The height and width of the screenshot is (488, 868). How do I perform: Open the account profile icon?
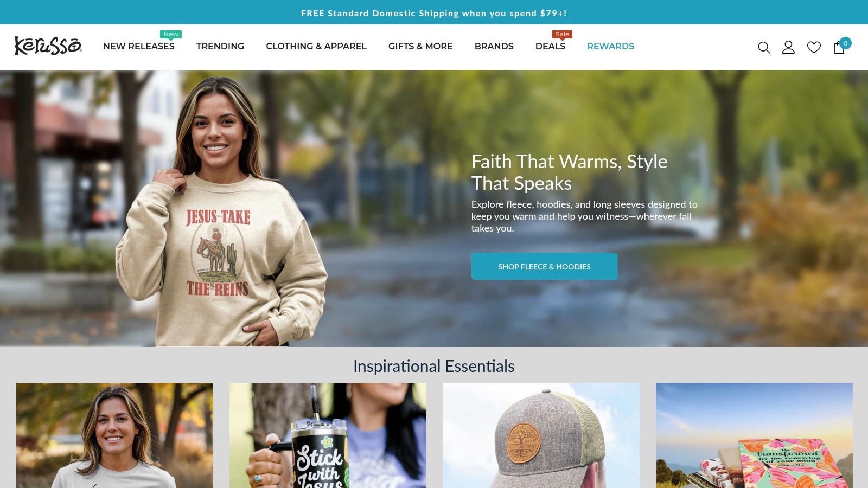tap(788, 47)
